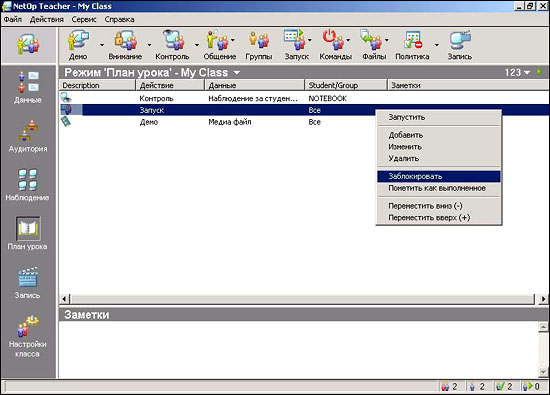This screenshot has width=550, height=395.
Task: Expand the Запуск toolbar dropdown arrow
Action: (x=309, y=40)
